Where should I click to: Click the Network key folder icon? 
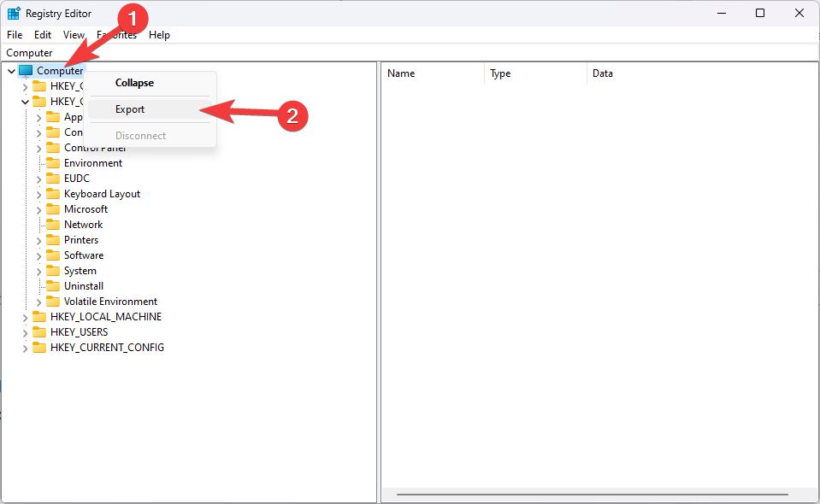[x=53, y=225]
